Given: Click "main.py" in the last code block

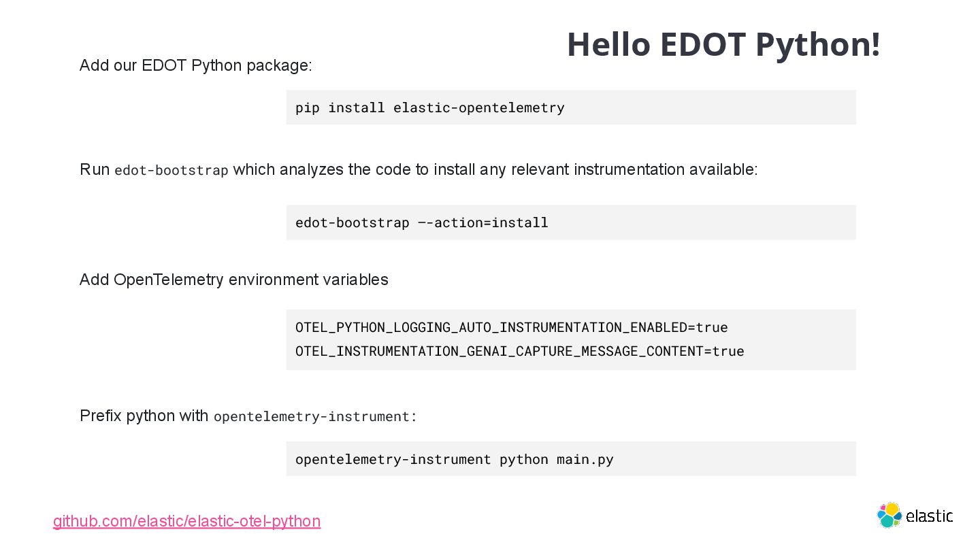Looking at the screenshot, I should 585,459.
